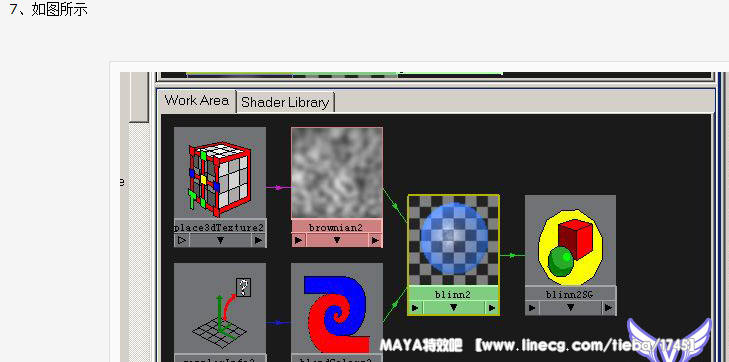Screen dimensions: 729x362
Task: Switch to the Shader Library tab
Action: click(x=285, y=102)
